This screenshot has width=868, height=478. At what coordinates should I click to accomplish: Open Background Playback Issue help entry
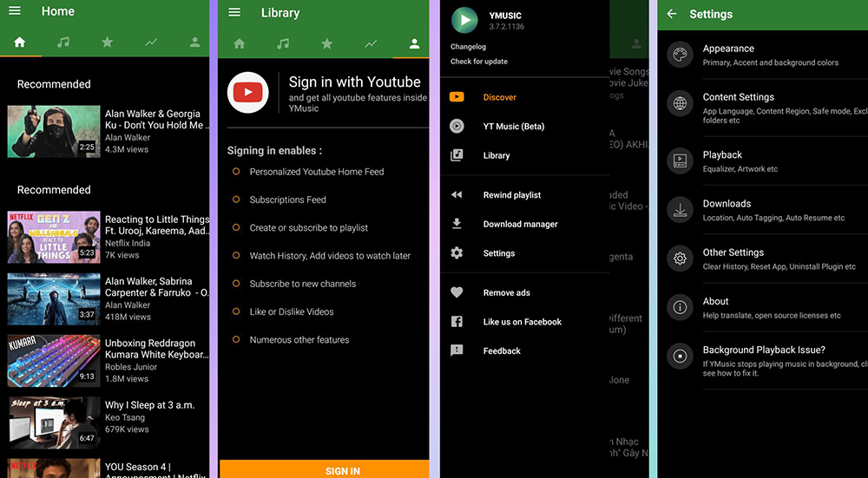click(764, 356)
